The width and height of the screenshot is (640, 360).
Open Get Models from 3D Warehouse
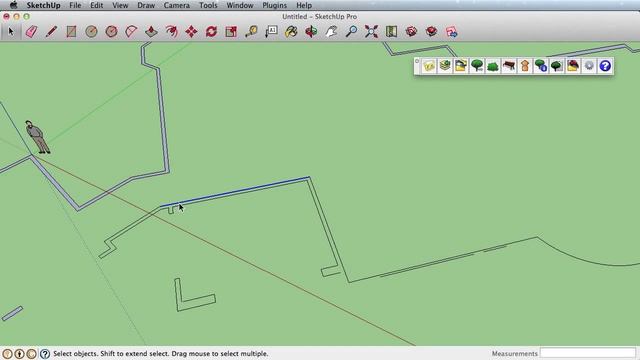[x=411, y=31]
